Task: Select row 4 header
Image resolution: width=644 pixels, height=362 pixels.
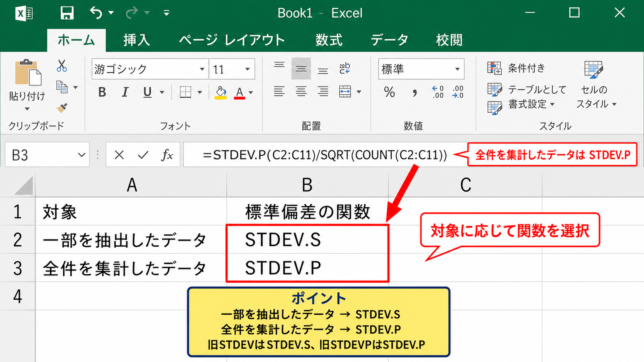Action: (x=18, y=296)
